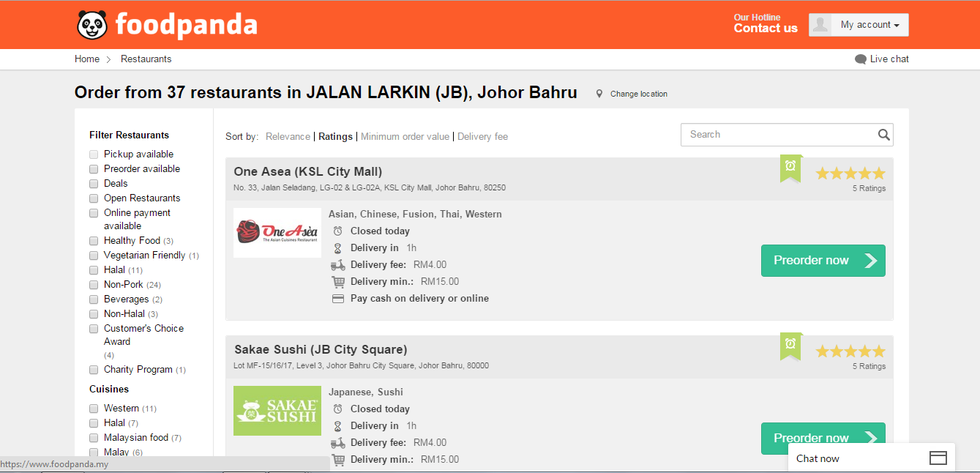Viewport: 980px width, 473px height.
Task: Sort restaurants by Relevance
Action: pos(288,137)
